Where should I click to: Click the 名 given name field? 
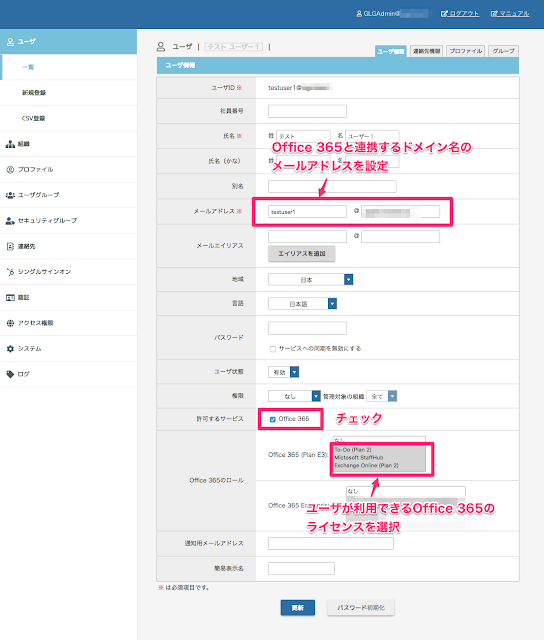coord(372,136)
